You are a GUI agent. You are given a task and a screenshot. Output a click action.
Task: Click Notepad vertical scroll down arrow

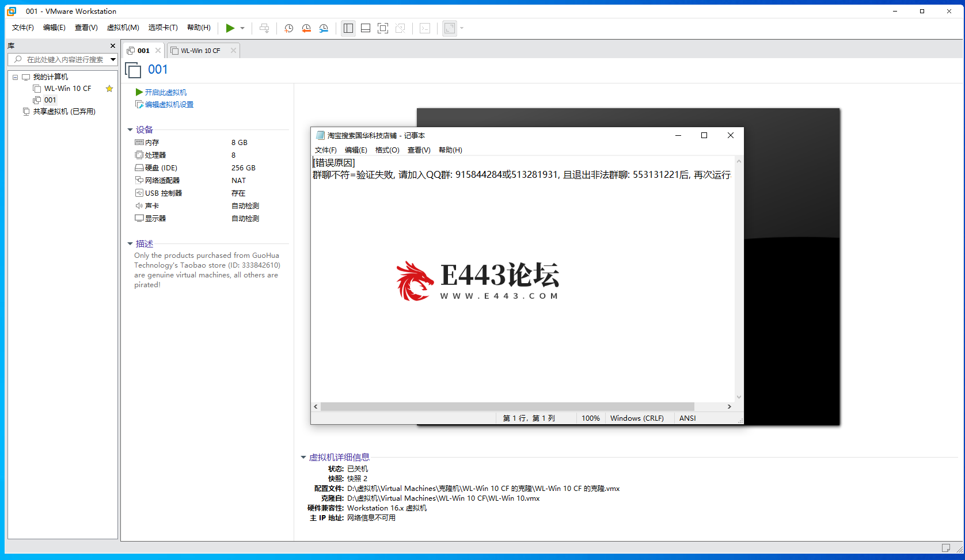(739, 397)
